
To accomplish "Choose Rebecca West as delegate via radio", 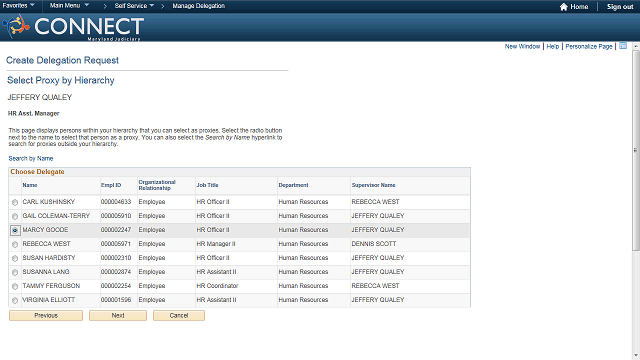I will click(15, 244).
